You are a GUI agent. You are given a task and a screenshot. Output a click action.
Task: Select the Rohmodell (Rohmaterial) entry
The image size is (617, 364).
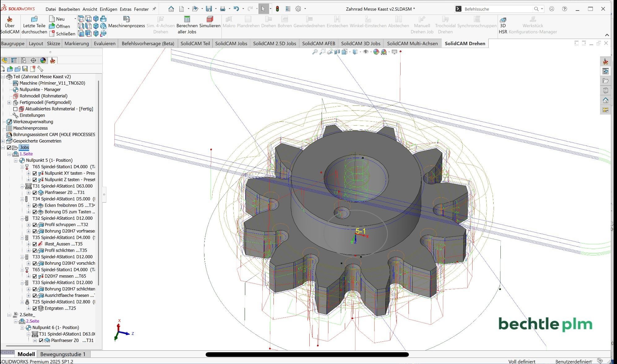(x=40, y=96)
